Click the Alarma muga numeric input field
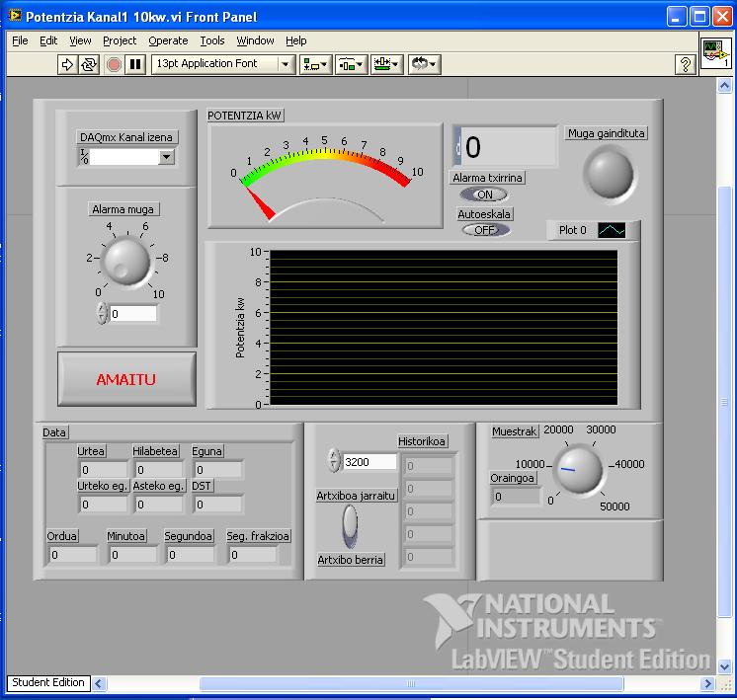Screen dimensions: 737x700 pyautogui.click(x=133, y=313)
